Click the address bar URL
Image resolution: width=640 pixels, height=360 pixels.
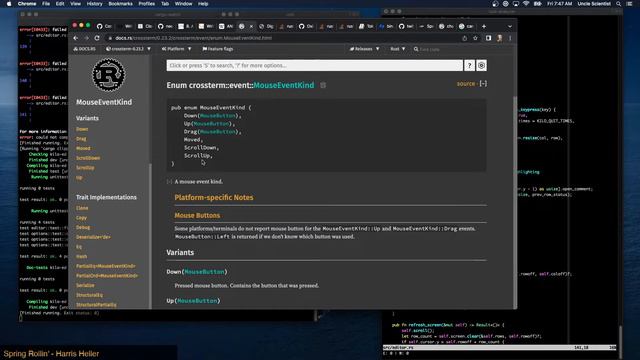193,38
